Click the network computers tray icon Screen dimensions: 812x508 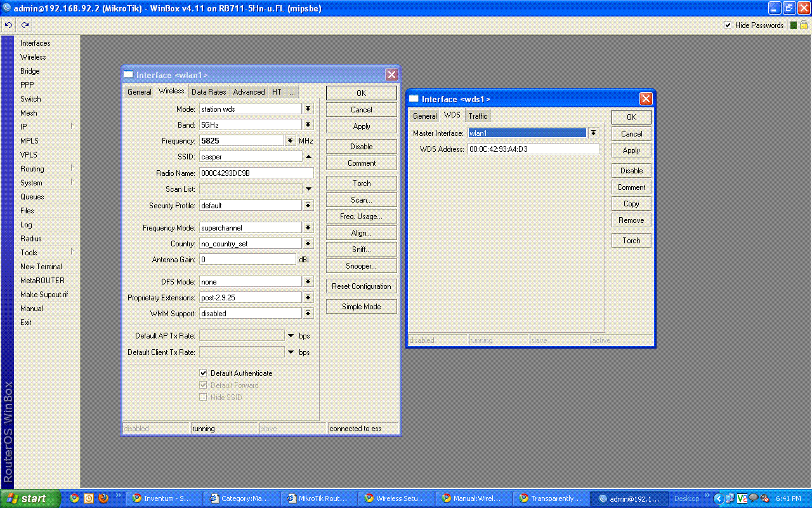[730, 498]
